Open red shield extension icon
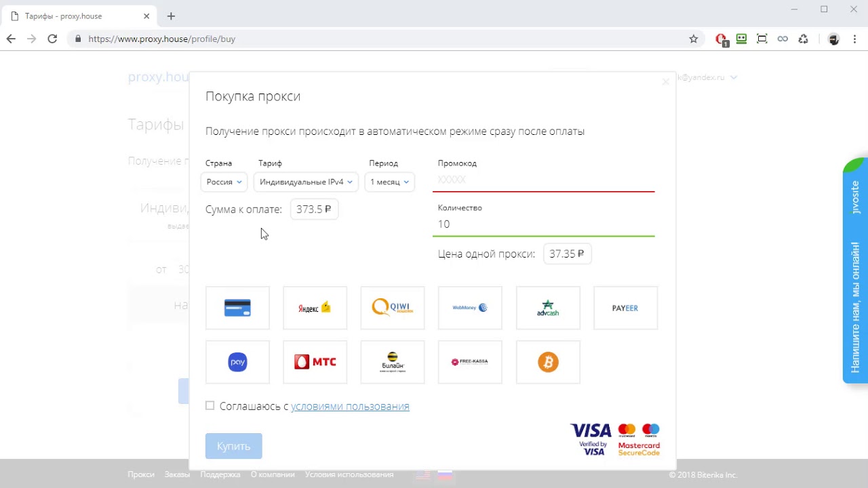The width and height of the screenshot is (868, 488). click(x=722, y=39)
